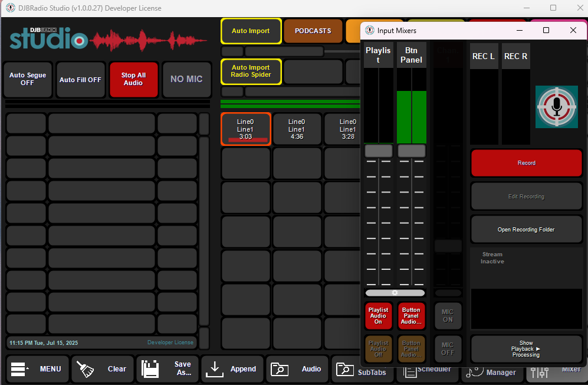
Task: Click the date time 11:15 PM Tue text
Action: tap(44, 342)
